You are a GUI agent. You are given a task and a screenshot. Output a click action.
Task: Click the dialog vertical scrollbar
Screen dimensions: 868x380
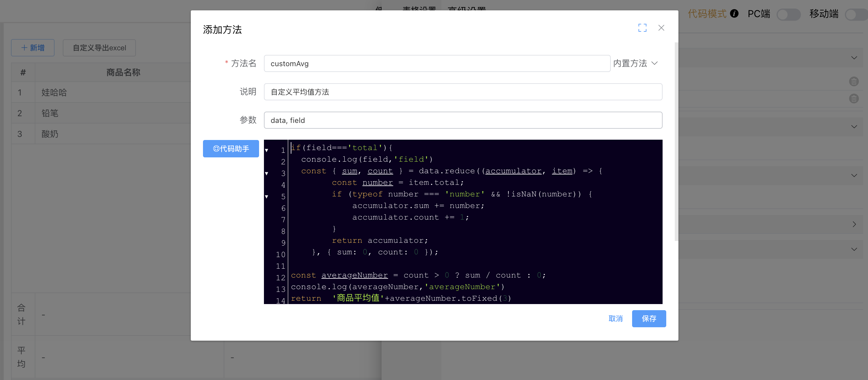tap(676, 142)
